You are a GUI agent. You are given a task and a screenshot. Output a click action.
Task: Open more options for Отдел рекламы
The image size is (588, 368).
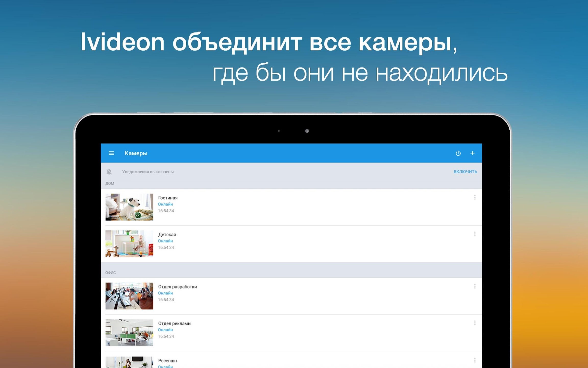475,323
